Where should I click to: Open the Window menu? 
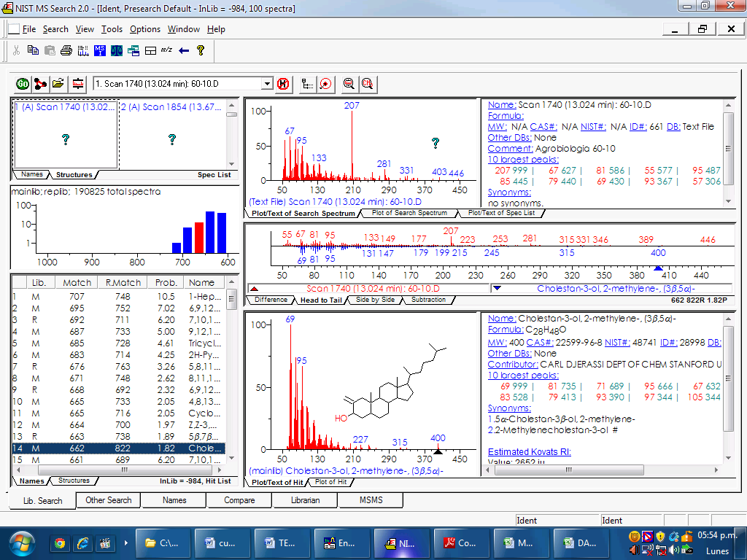pos(183,29)
